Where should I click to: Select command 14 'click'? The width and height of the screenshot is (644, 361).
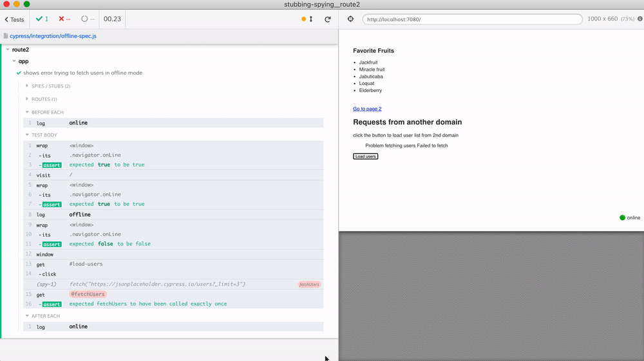173,274
